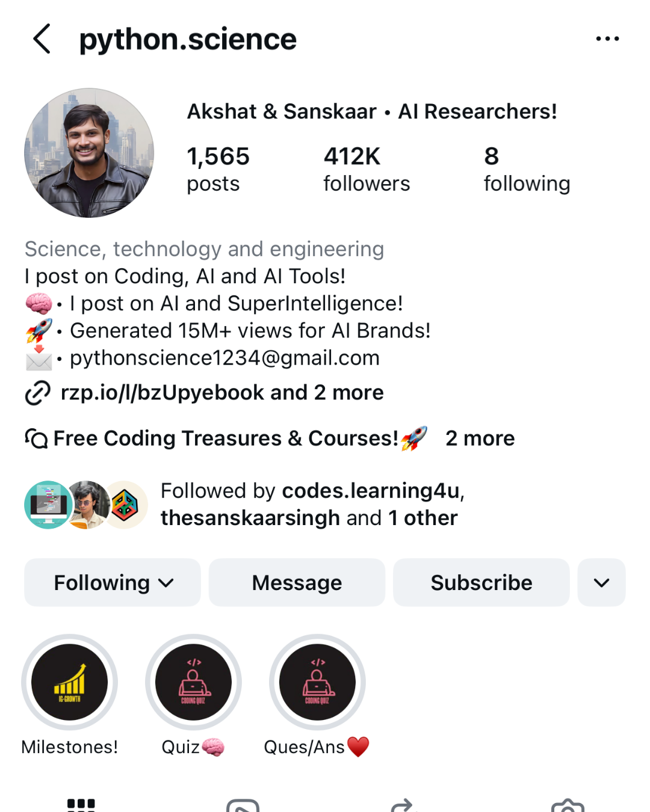The image size is (650, 812).
Task: Open the Ques/Ans story highlight
Action: click(x=317, y=682)
